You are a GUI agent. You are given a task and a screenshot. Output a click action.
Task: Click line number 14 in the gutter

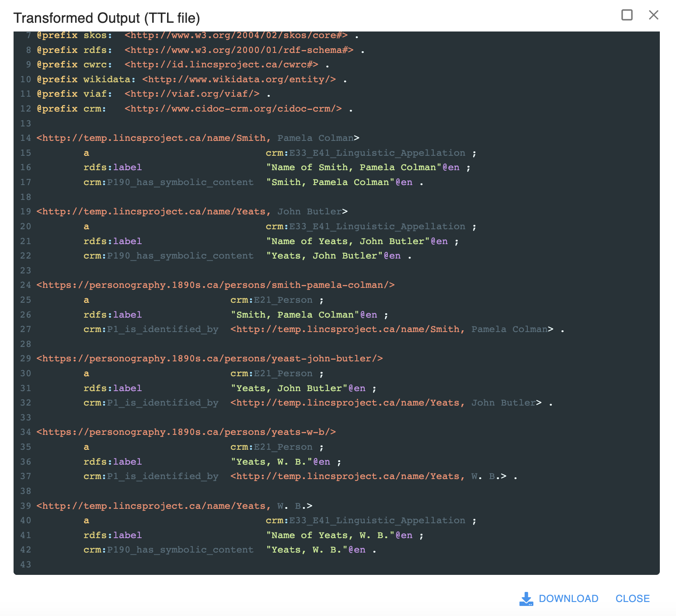(x=25, y=138)
